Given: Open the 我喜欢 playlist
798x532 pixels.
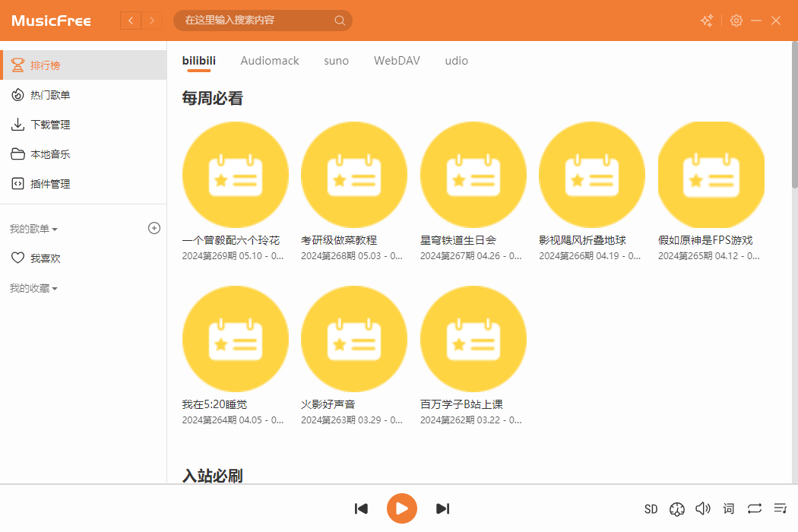Looking at the screenshot, I should click(x=84, y=258).
